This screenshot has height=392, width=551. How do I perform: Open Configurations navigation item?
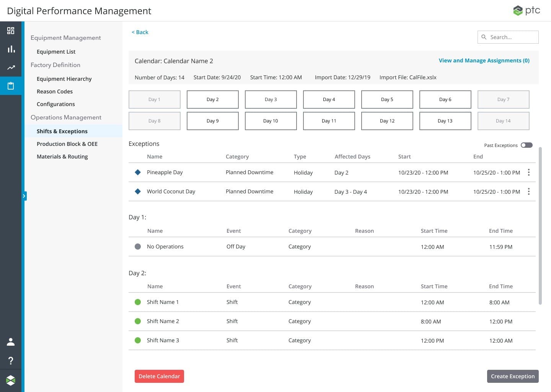55,104
